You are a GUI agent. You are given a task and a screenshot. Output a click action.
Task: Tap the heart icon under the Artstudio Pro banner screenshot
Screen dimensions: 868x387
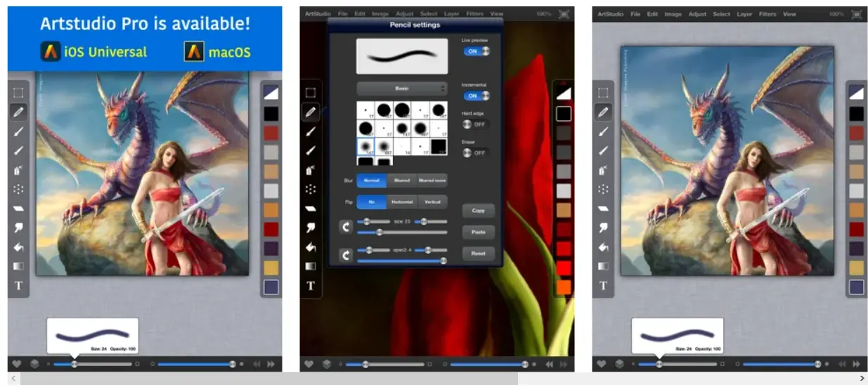[x=16, y=364]
